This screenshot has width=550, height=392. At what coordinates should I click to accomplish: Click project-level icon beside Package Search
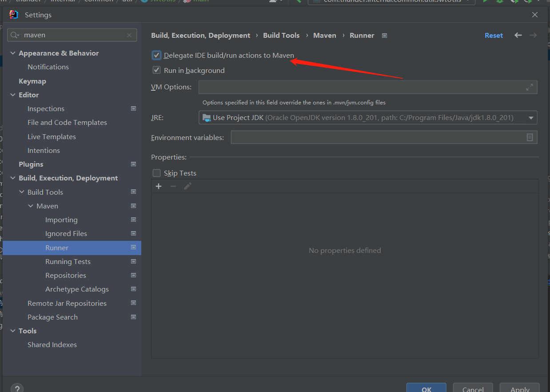(133, 317)
